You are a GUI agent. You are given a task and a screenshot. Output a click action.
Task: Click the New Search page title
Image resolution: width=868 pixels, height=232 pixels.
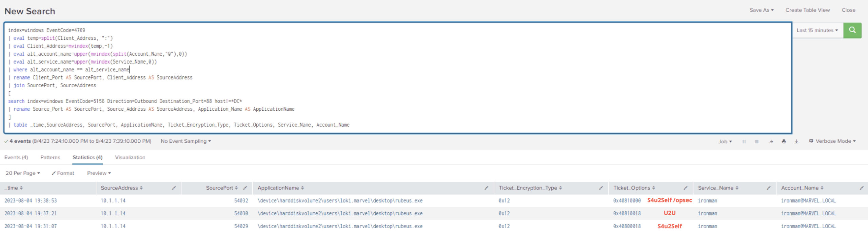30,11
